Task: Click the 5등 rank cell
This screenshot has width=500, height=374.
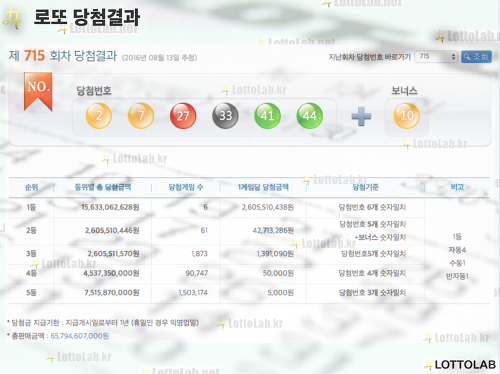Action: point(31,293)
